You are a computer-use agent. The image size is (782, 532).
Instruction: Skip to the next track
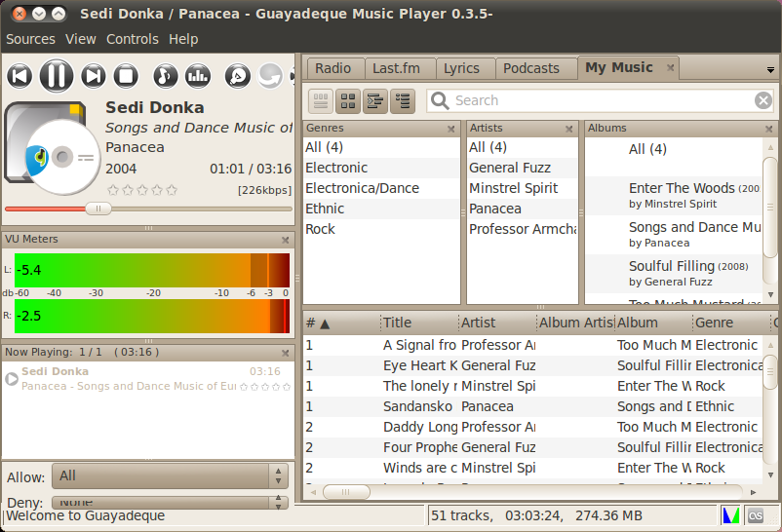(x=93, y=75)
